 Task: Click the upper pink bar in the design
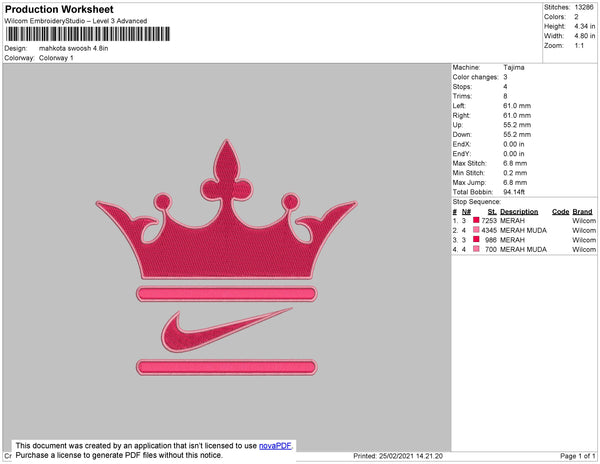(227, 294)
